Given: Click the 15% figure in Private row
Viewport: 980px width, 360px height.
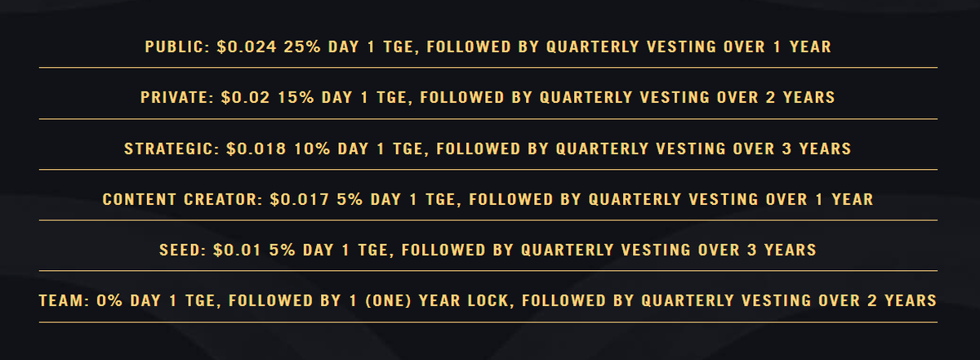Looking at the screenshot, I should pos(278,97).
